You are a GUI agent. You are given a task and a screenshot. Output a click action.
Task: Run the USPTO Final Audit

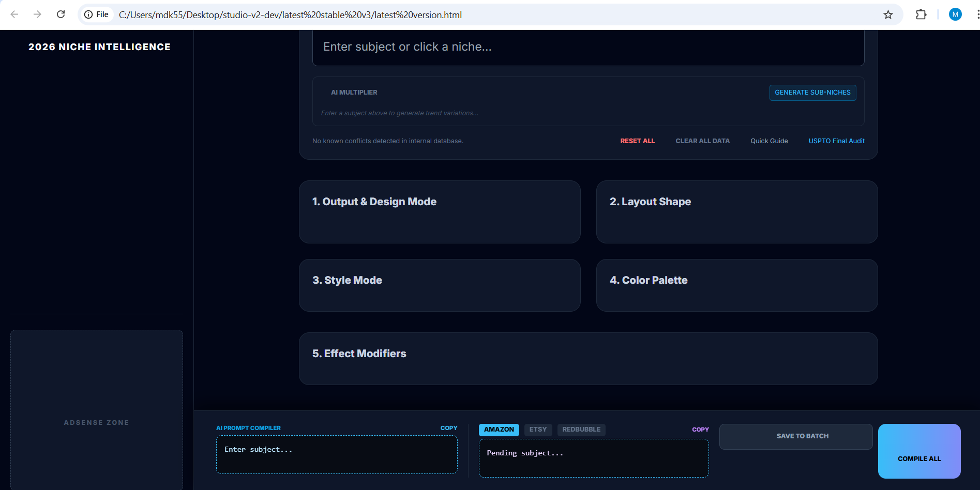tap(836, 141)
